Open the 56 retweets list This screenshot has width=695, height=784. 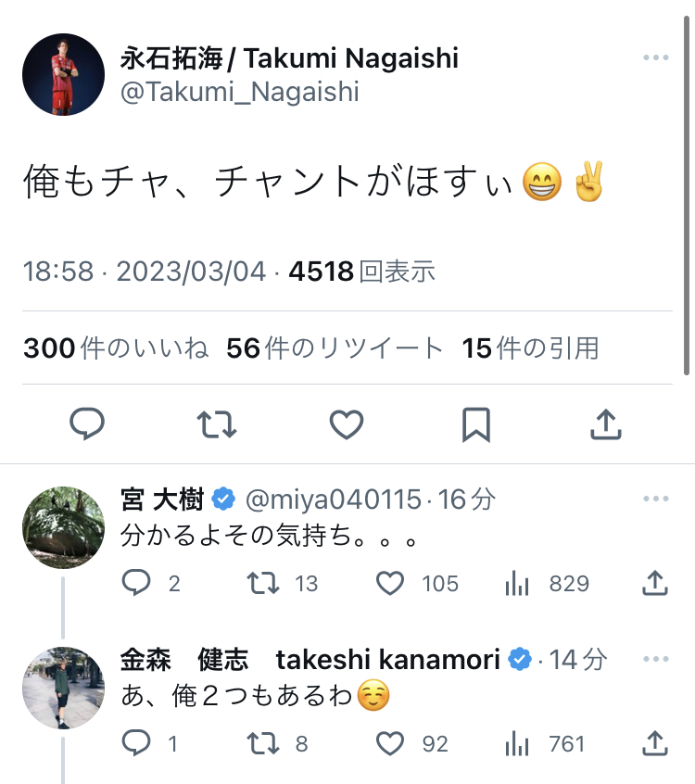(x=335, y=348)
